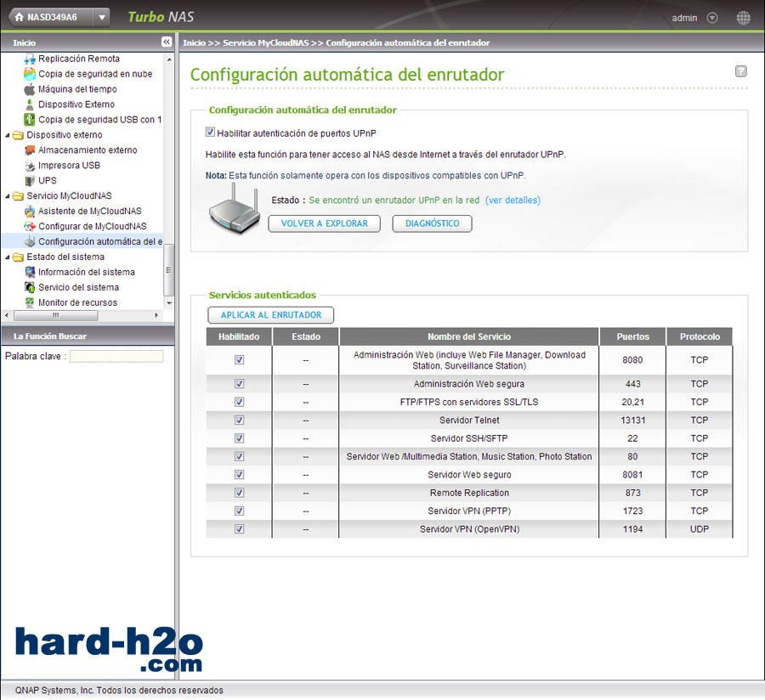Click the home icon next to NASD349A6

click(x=20, y=17)
